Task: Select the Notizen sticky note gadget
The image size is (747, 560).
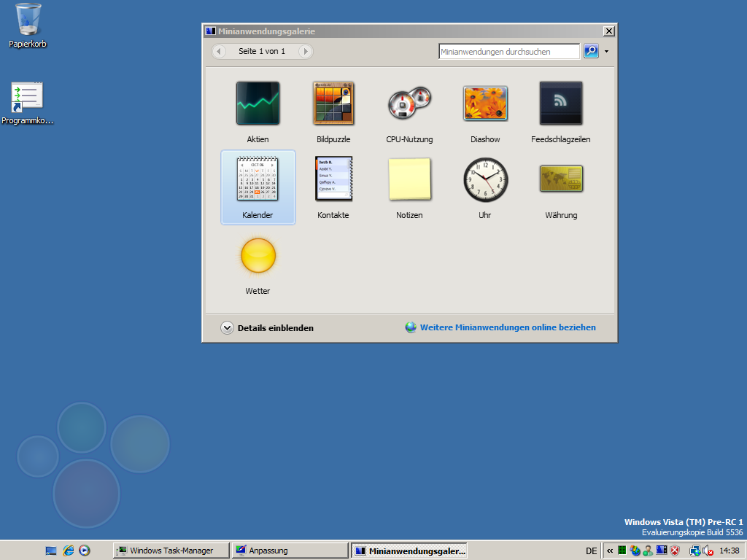Action: (x=409, y=179)
